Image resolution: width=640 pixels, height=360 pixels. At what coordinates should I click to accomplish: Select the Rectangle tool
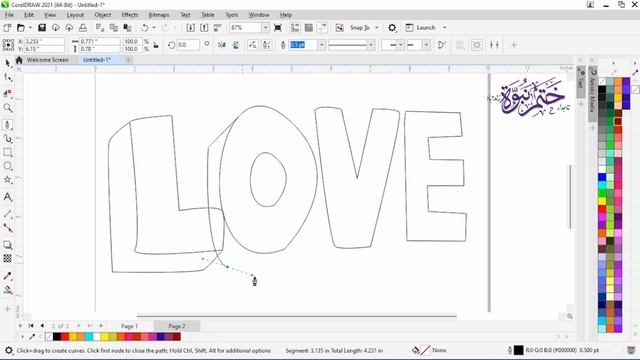(7, 153)
